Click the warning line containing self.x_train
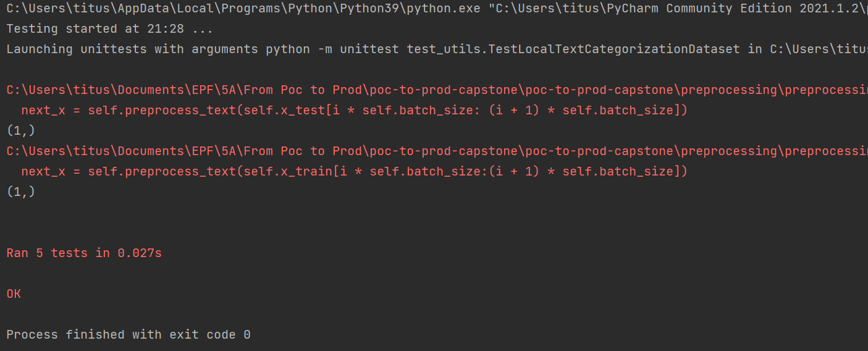The height and width of the screenshot is (351, 868). (354, 172)
